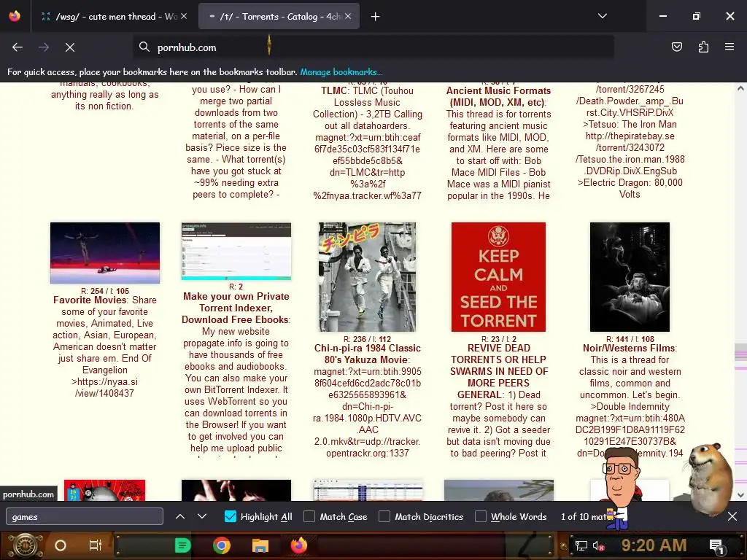Click the forward arrow navigation button
This screenshot has width=747, height=560.
44,47
